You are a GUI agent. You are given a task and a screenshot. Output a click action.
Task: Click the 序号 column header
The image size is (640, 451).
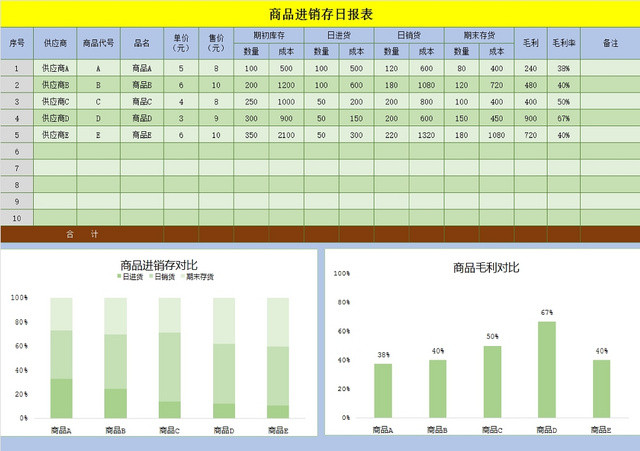17,43
